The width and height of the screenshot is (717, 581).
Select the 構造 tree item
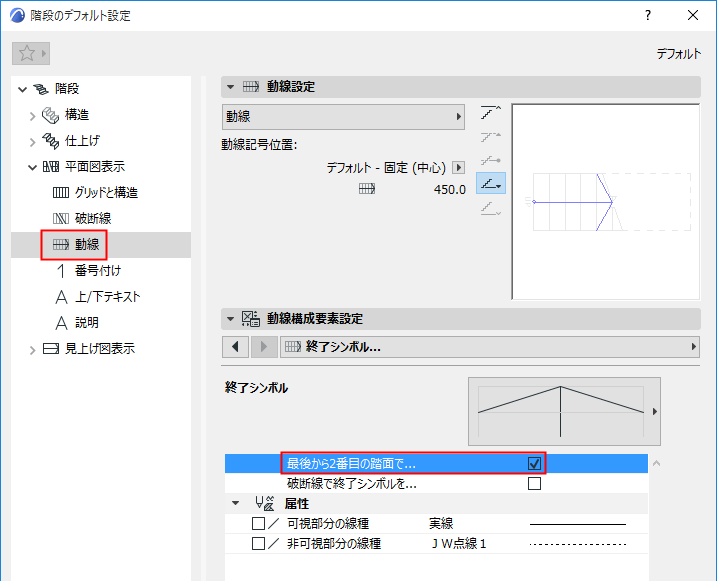(77, 115)
